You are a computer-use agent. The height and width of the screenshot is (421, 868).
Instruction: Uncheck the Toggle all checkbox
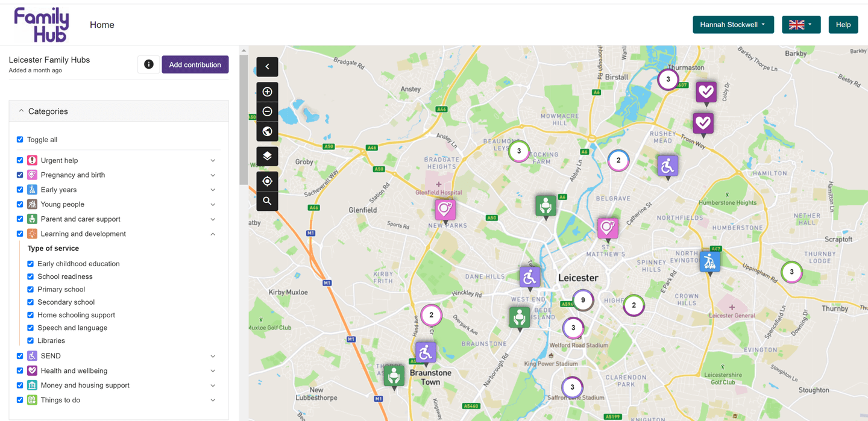pos(20,140)
